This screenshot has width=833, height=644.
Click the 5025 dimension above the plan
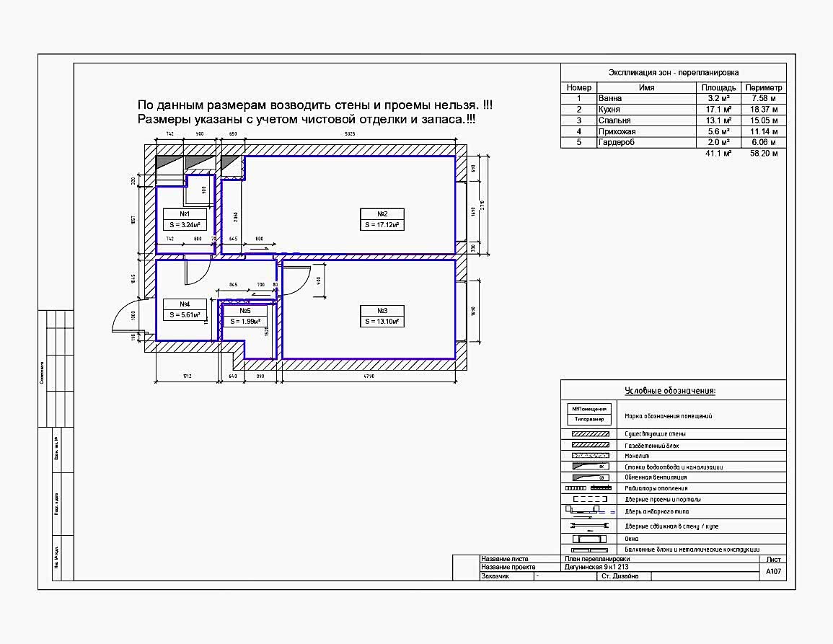coord(348,135)
